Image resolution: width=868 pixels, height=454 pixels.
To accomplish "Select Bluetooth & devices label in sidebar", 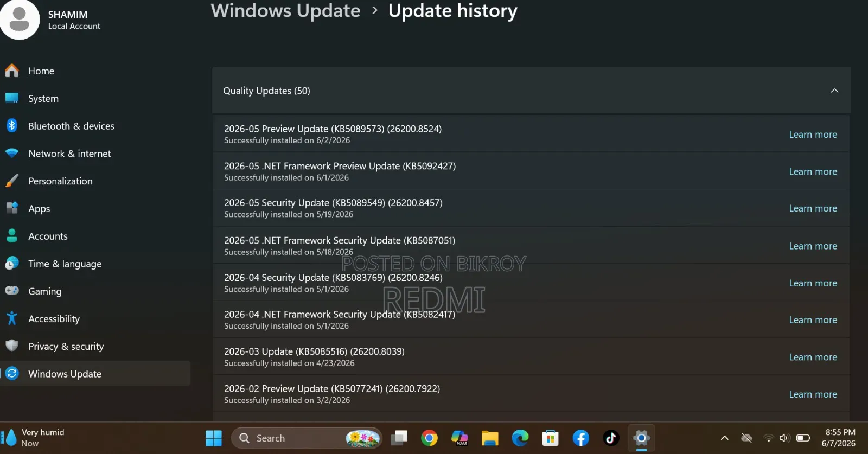I will (x=71, y=126).
